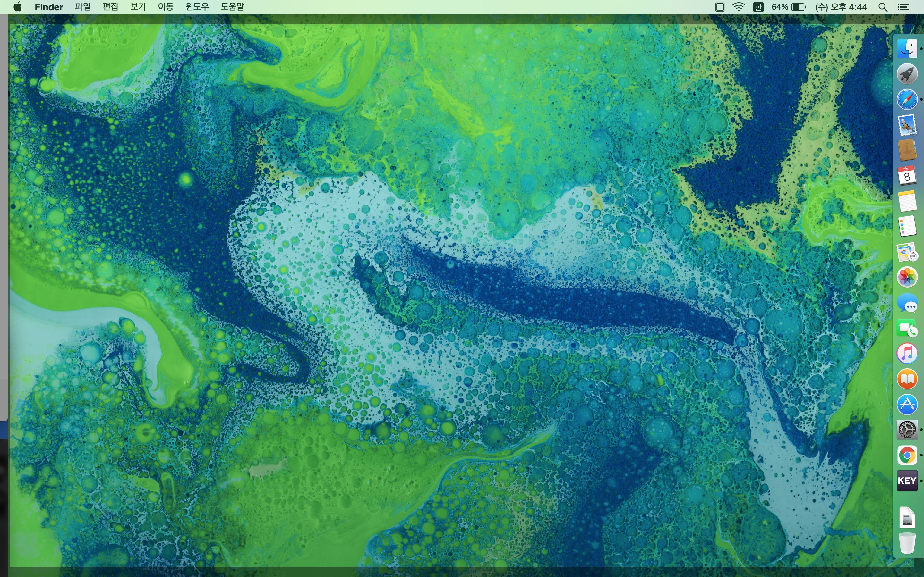The height and width of the screenshot is (577, 924).
Task: Open System Preferences gear icon
Action: coord(907,430)
